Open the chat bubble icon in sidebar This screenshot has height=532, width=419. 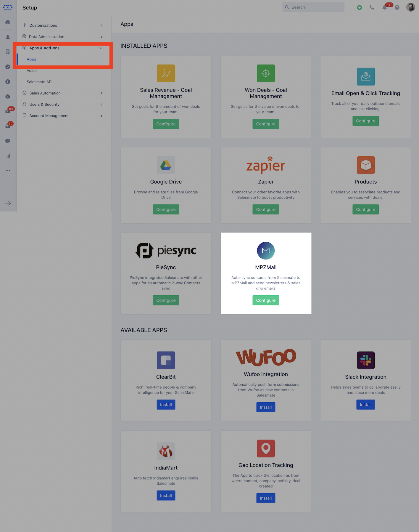pyautogui.click(x=8, y=141)
